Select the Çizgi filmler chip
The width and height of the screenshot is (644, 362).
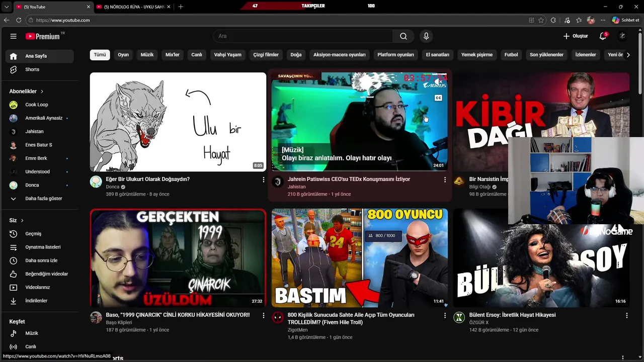[x=266, y=55]
